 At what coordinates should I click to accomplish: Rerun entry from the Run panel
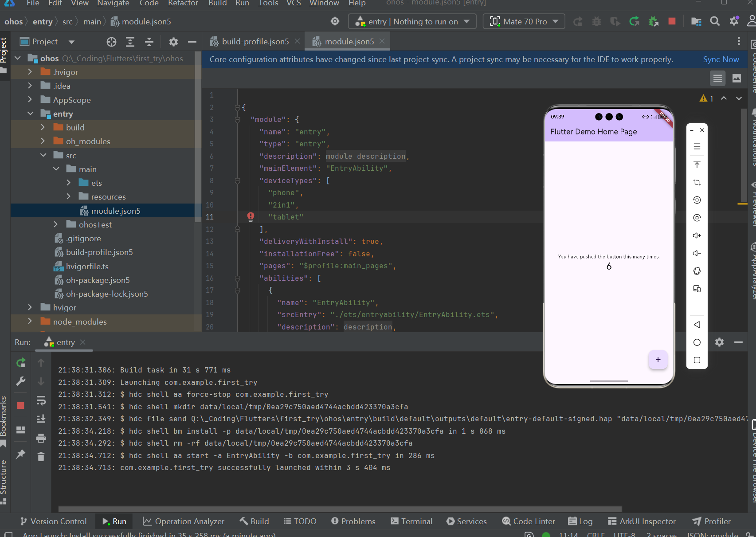(x=21, y=363)
